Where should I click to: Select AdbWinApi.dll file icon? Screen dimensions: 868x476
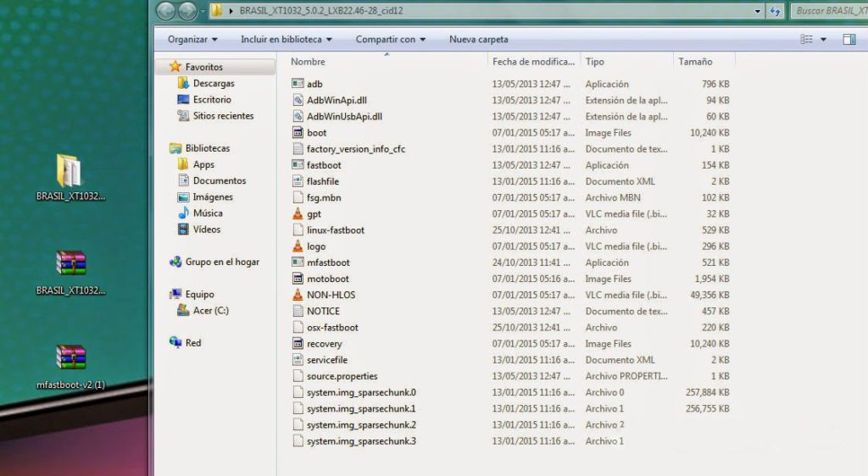click(x=298, y=100)
